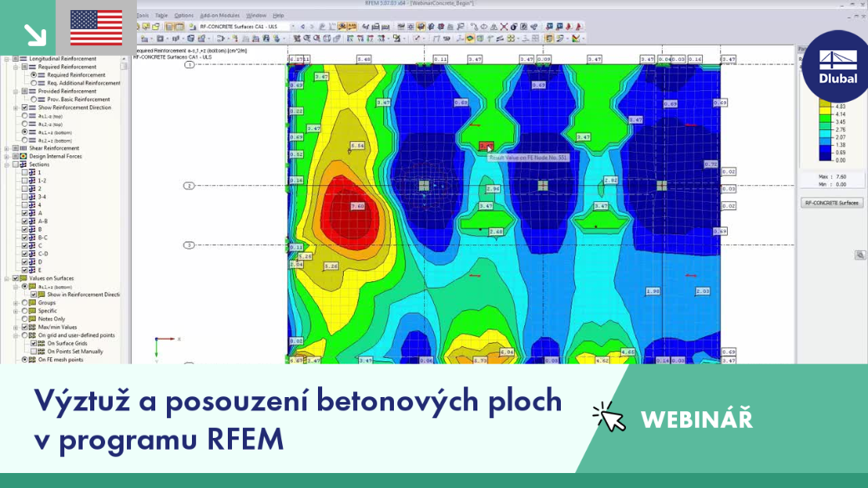Open the Add-on Modules menu

tap(220, 16)
